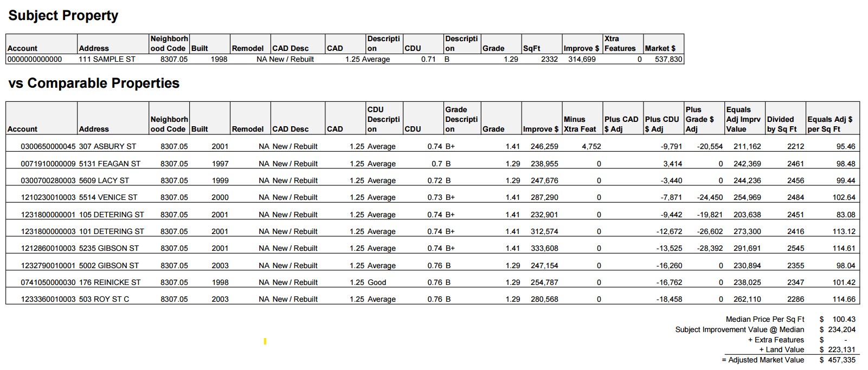Click account 1233360010003
Screen dimensions: 868x370
tap(48, 299)
